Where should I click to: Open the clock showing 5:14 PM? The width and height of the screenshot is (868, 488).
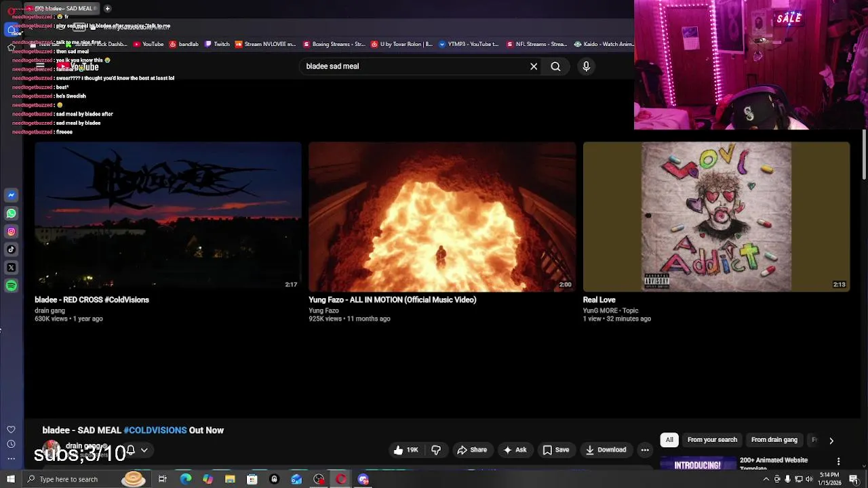(829, 479)
